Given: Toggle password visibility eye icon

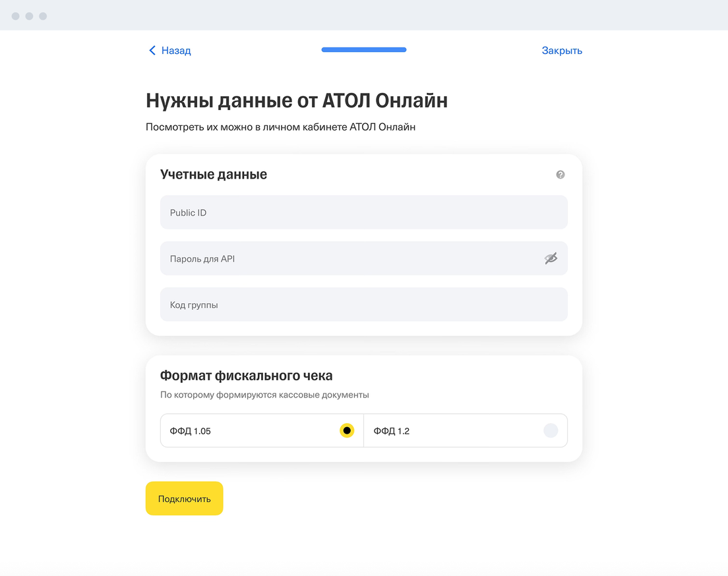Looking at the screenshot, I should [551, 258].
